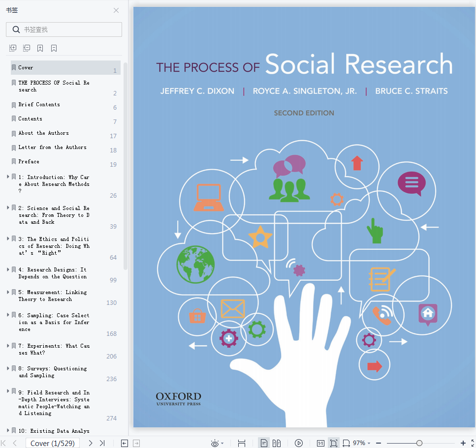
Task: Enter full screen mode
Action: [473, 444]
